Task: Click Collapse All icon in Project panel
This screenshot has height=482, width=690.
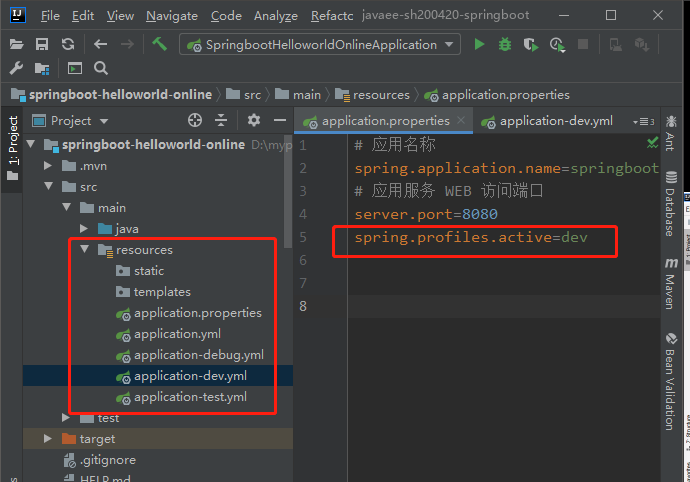Action: pos(221,120)
